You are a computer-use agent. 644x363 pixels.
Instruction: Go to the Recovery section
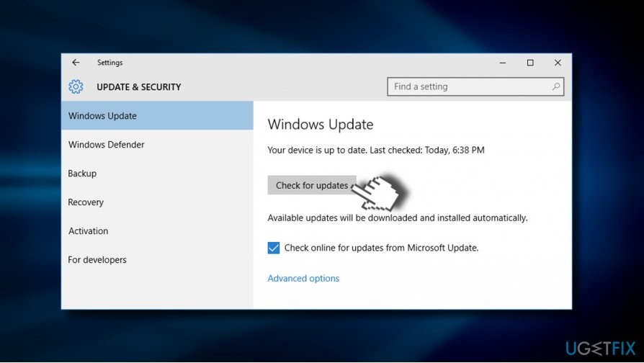(157, 202)
